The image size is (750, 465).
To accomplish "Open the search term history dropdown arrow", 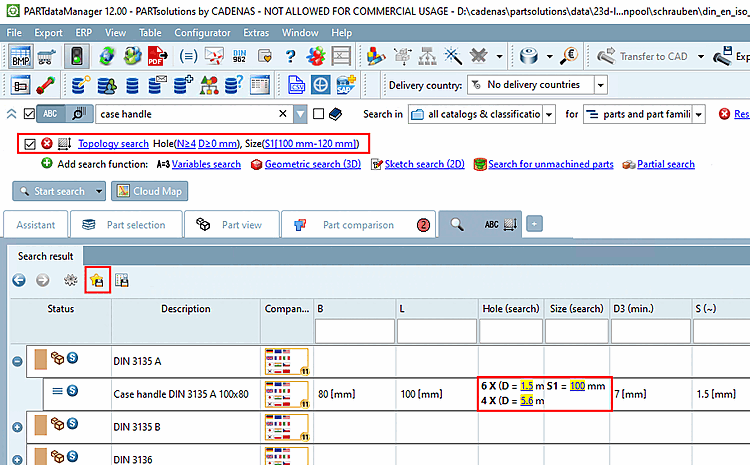I will pos(300,114).
